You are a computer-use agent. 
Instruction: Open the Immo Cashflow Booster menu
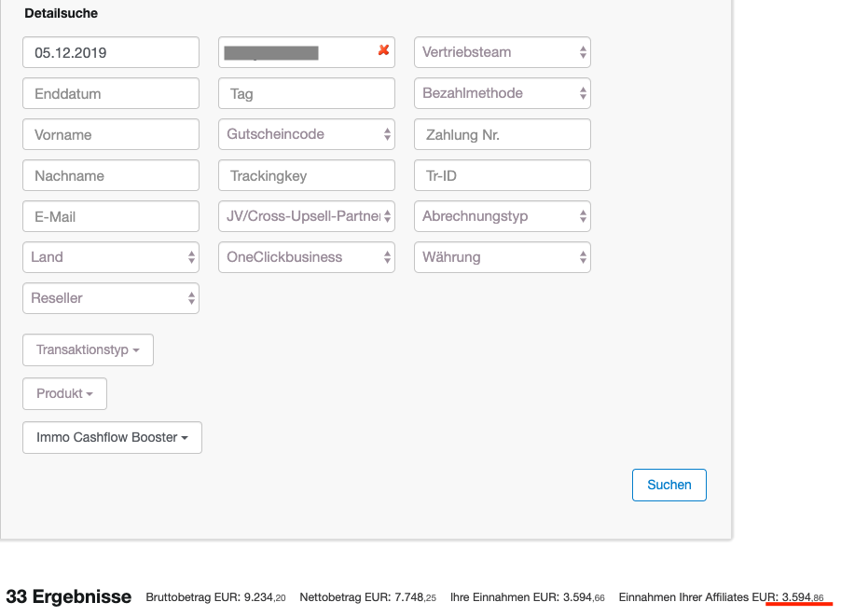112,437
